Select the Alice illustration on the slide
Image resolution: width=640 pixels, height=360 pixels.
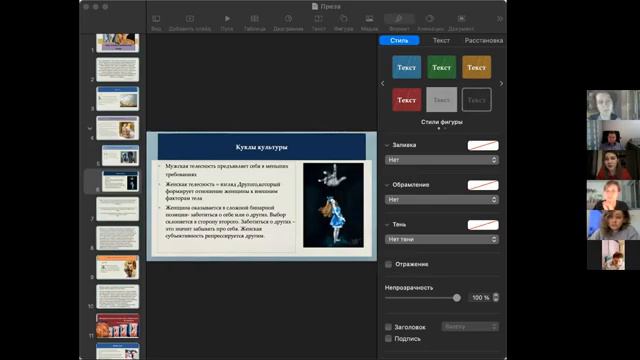[333, 205]
